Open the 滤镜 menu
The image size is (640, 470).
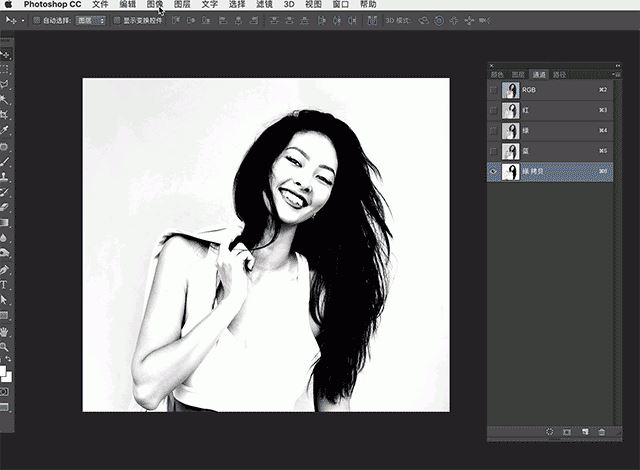pos(265,5)
